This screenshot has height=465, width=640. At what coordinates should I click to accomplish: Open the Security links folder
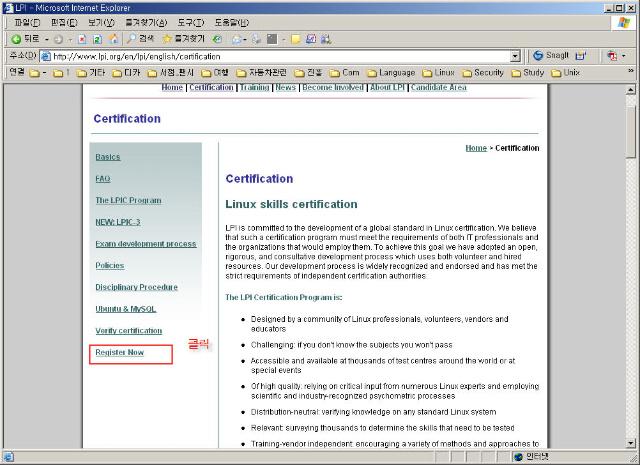(x=483, y=73)
